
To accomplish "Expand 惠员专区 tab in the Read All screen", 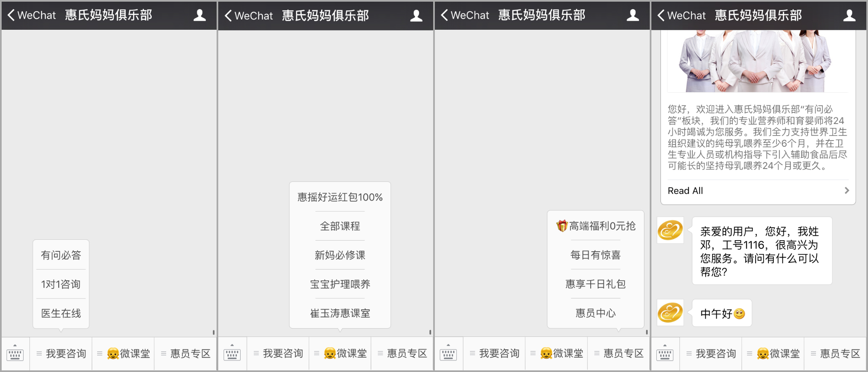I will point(835,353).
